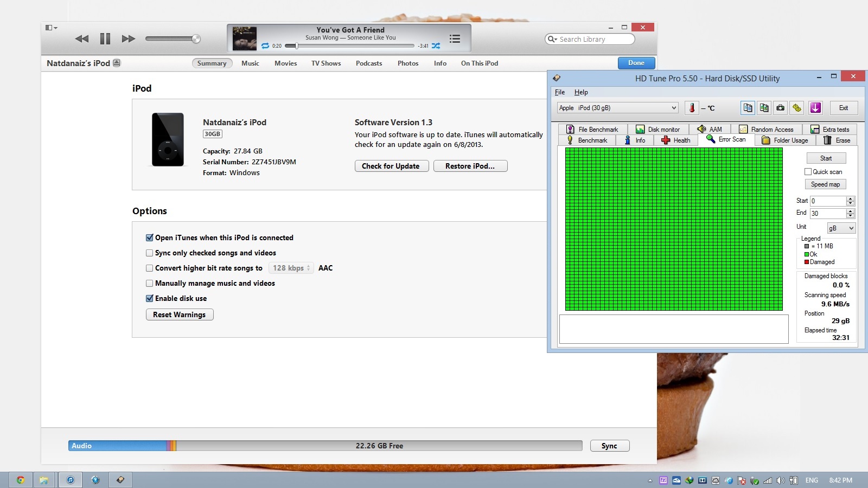Click the Search Library field

pos(590,39)
